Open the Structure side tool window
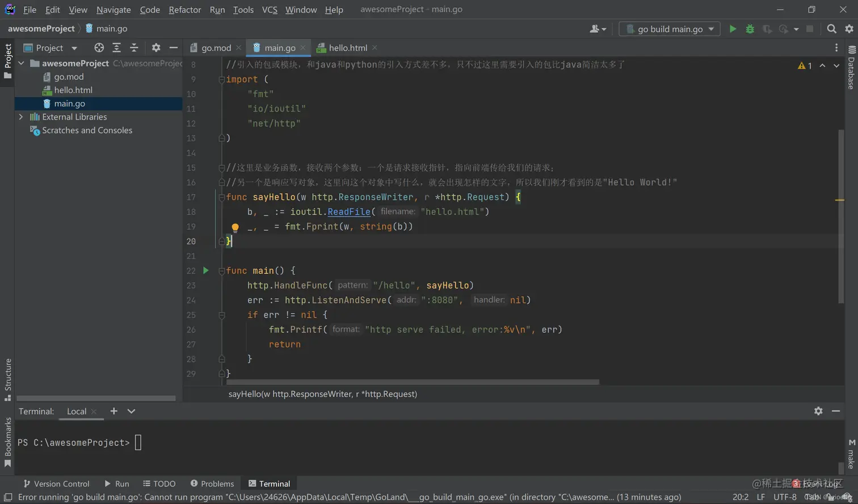The width and height of the screenshot is (858, 504). pyautogui.click(x=8, y=379)
